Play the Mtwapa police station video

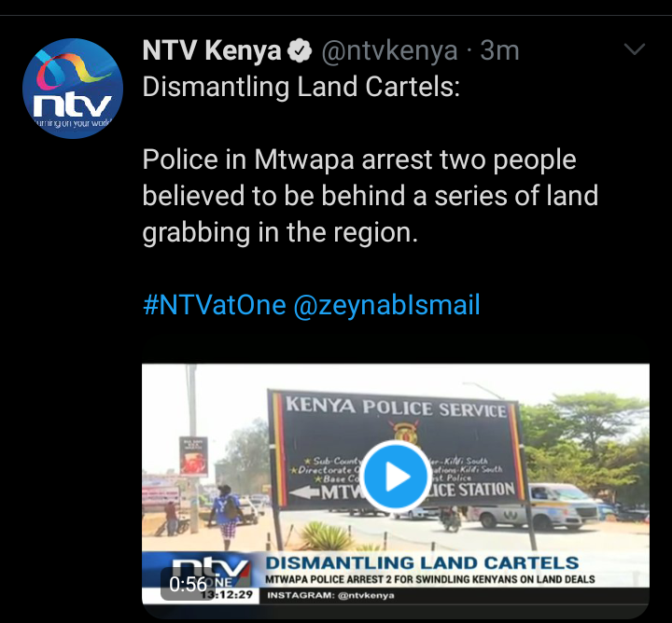pos(395,477)
